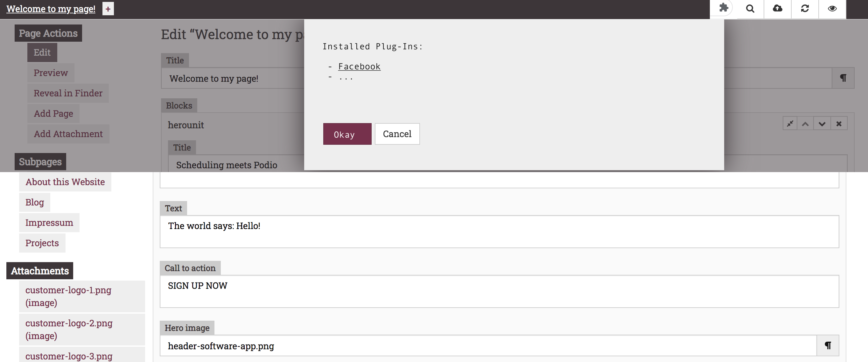Cancel the Installed Plug-Ins dialog
This screenshot has width=868, height=362.
coord(397,134)
